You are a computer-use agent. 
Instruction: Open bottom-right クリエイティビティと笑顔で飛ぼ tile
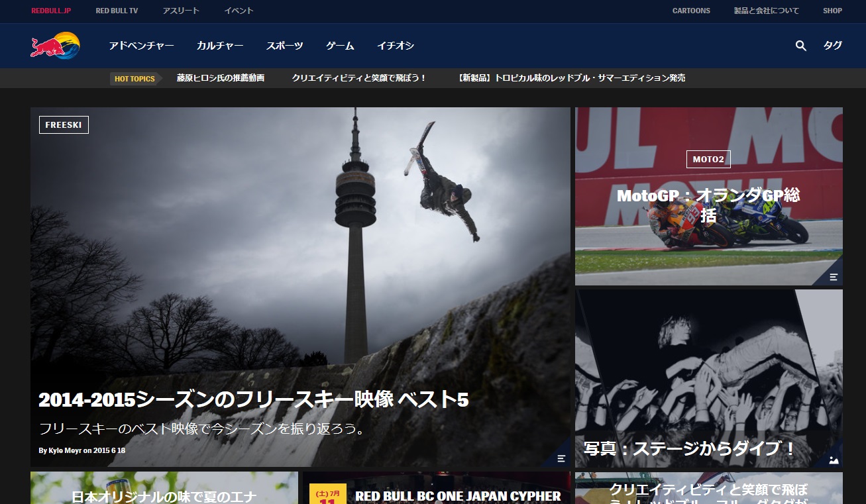tap(709, 488)
